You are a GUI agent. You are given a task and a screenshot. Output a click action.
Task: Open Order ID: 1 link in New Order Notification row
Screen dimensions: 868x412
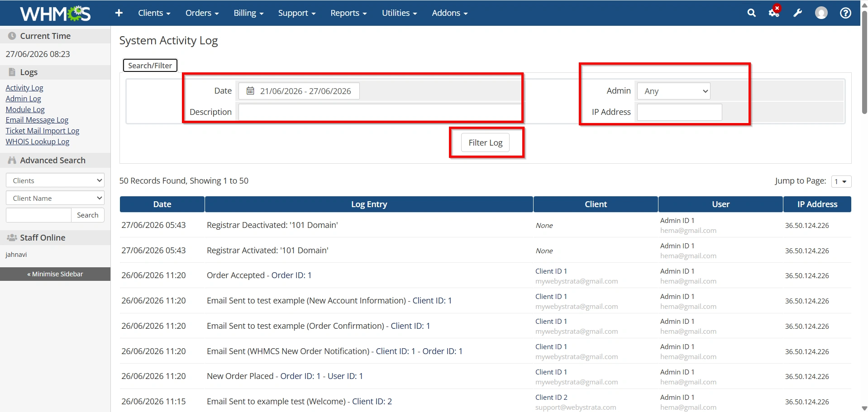click(443, 351)
